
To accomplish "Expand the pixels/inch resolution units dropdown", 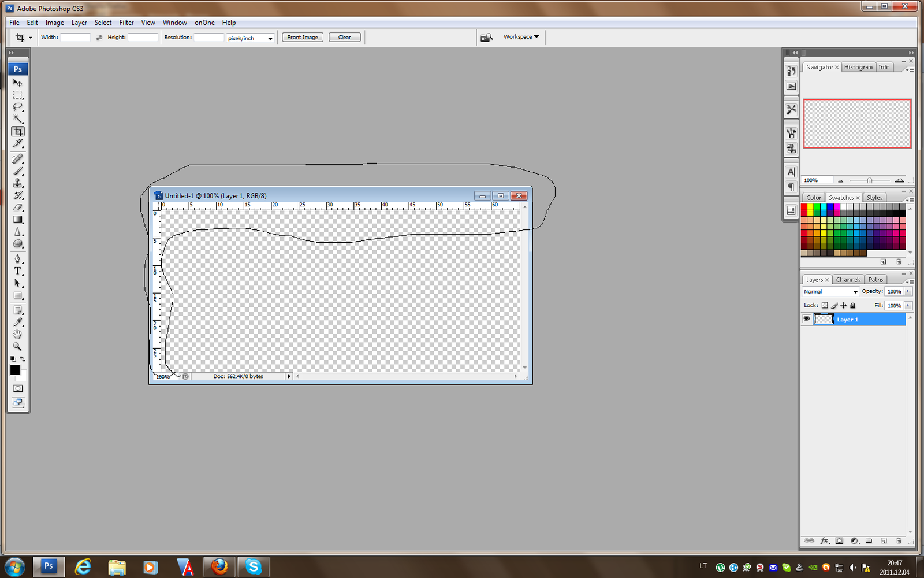I will (250, 38).
